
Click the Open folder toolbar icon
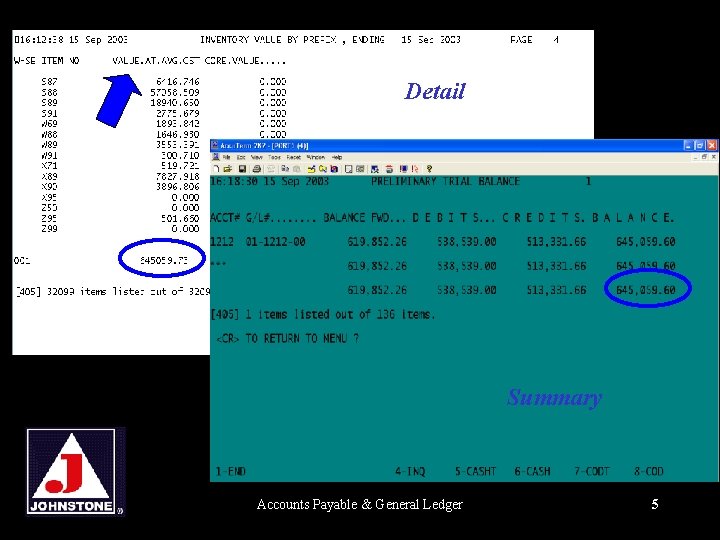coord(227,169)
